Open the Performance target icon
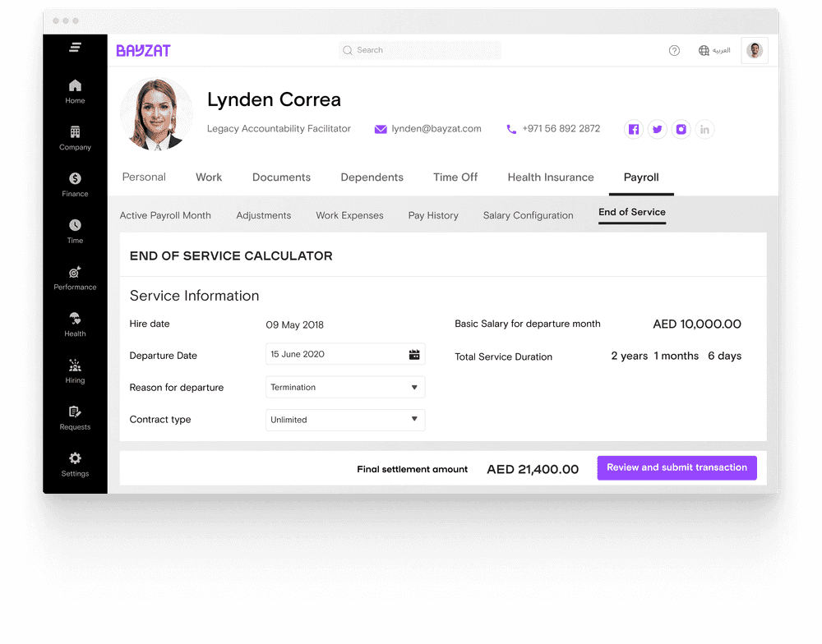The height and width of the screenshot is (644, 822). point(75,273)
